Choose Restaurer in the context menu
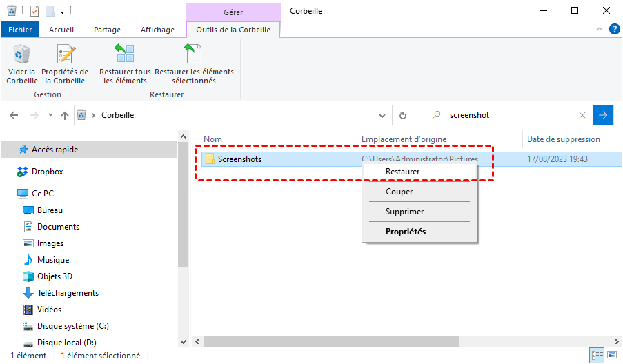This screenshot has height=364, width=623. [x=402, y=172]
